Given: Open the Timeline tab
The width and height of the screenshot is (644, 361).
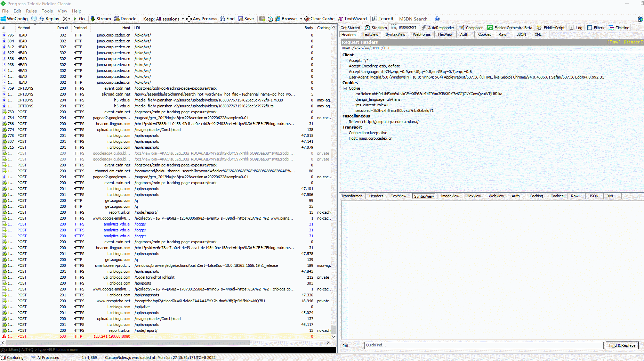Looking at the screenshot, I should click(619, 28).
